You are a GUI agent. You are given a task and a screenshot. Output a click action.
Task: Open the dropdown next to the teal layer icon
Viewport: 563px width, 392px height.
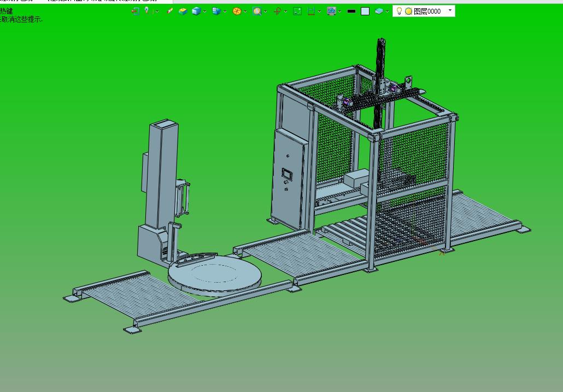[387, 11]
